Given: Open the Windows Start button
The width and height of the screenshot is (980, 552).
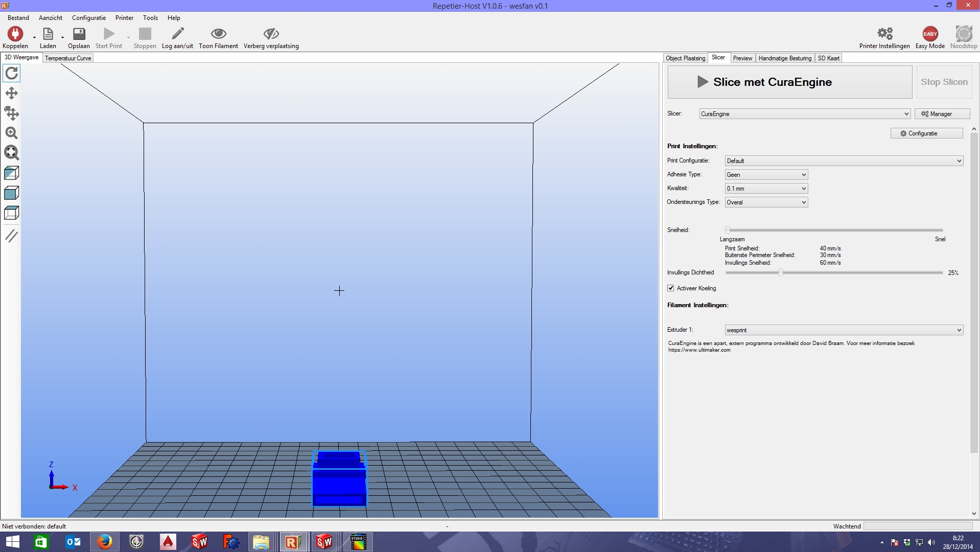Looking at the screenshot, I should coord(13,542).
